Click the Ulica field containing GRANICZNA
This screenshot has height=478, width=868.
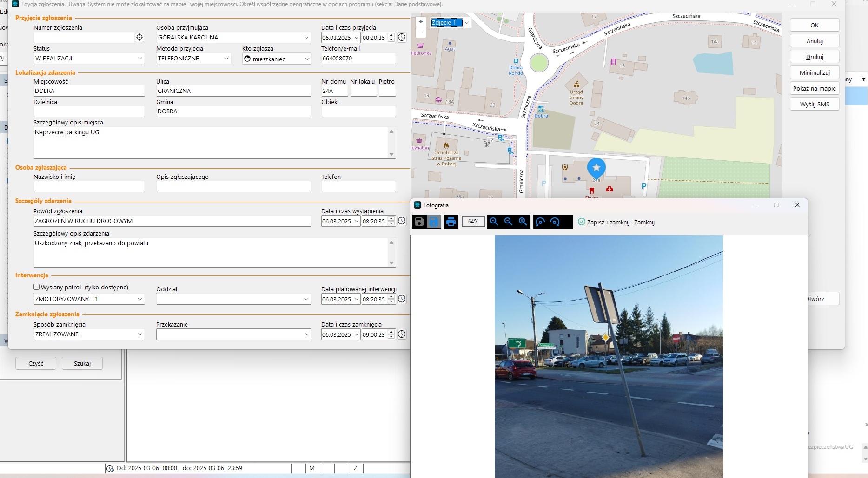tap(233, 91)
